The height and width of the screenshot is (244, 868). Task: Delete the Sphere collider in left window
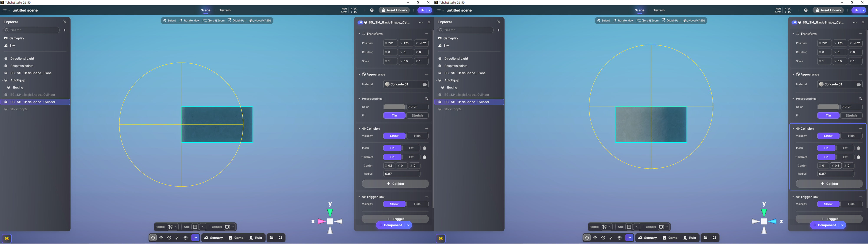(425, 157)
